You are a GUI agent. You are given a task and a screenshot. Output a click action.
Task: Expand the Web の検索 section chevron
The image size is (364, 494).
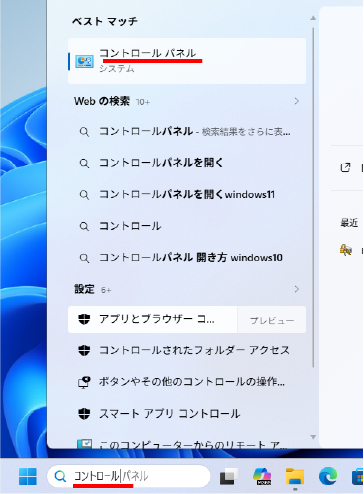(297, 101)
